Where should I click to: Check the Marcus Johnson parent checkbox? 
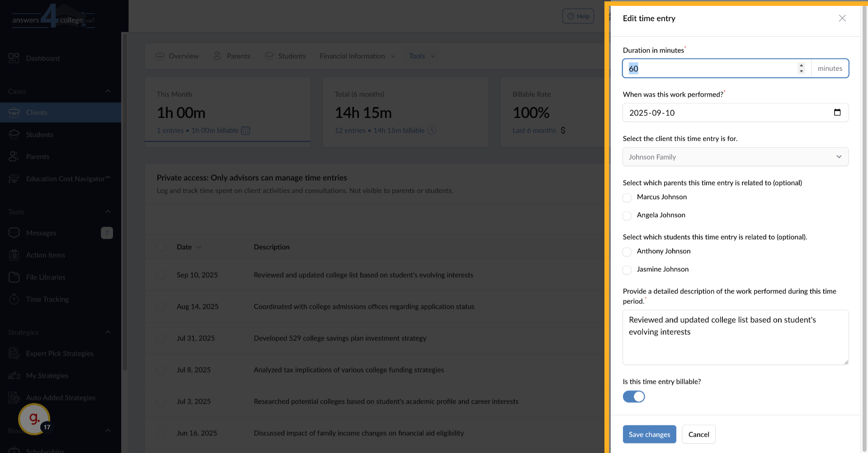(x=627, y=198)
